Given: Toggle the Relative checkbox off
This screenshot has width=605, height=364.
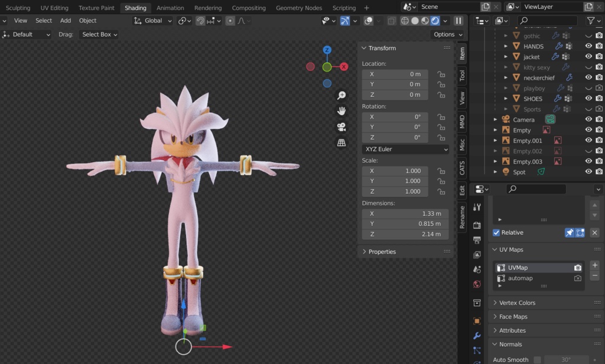Looking at the screenshot, I should 496,232.
